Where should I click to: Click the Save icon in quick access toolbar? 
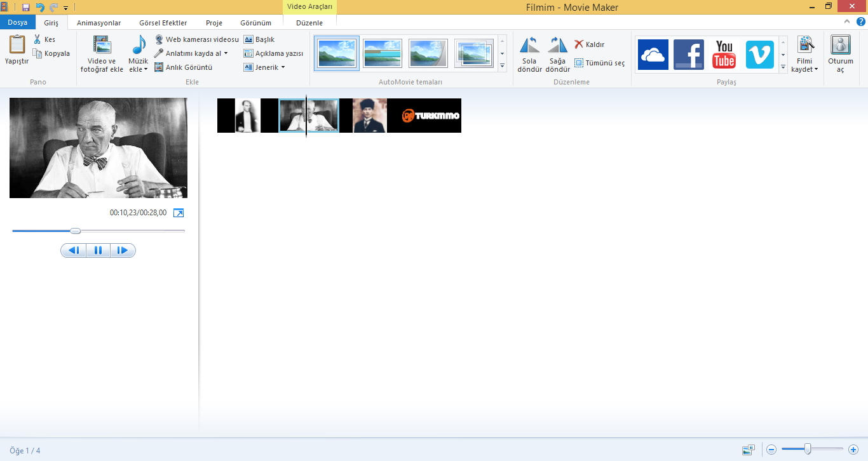(26, 7)
